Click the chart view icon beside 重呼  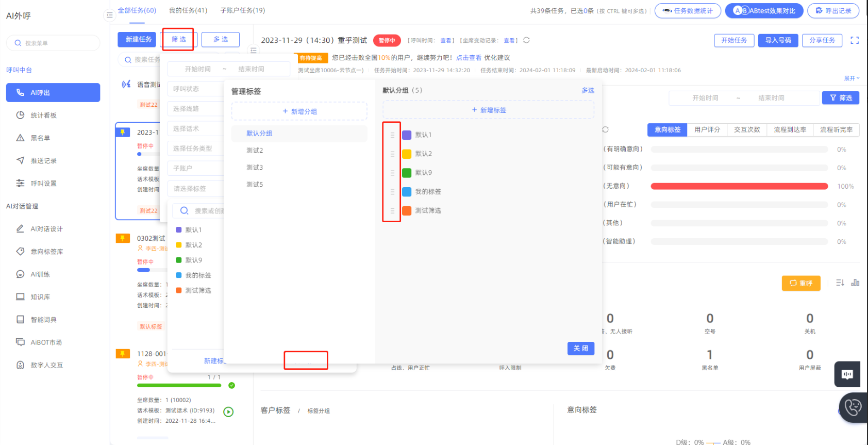(x=855, y=283)
